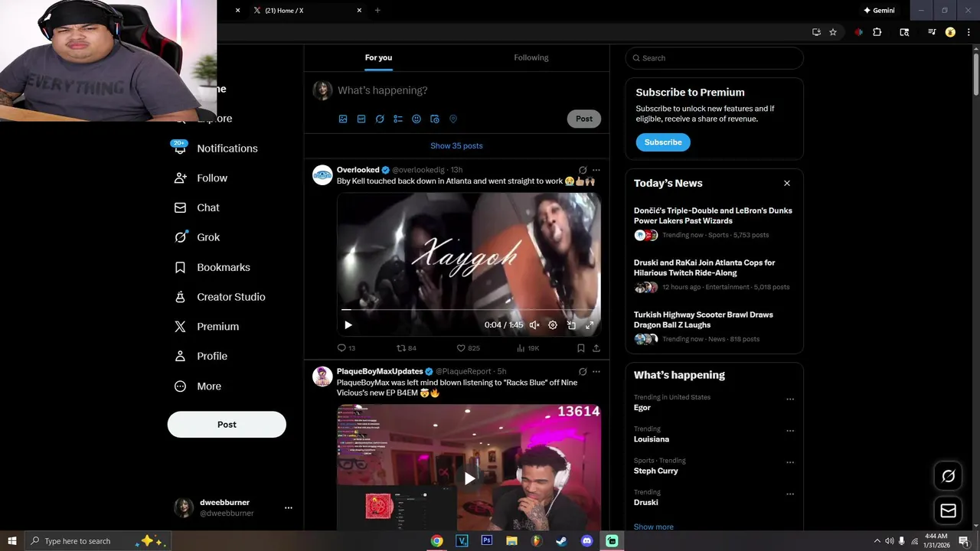Viewport: 980px width, 551px height.
Task: Subscribe to Premium
Action: (x=663, y=142)
